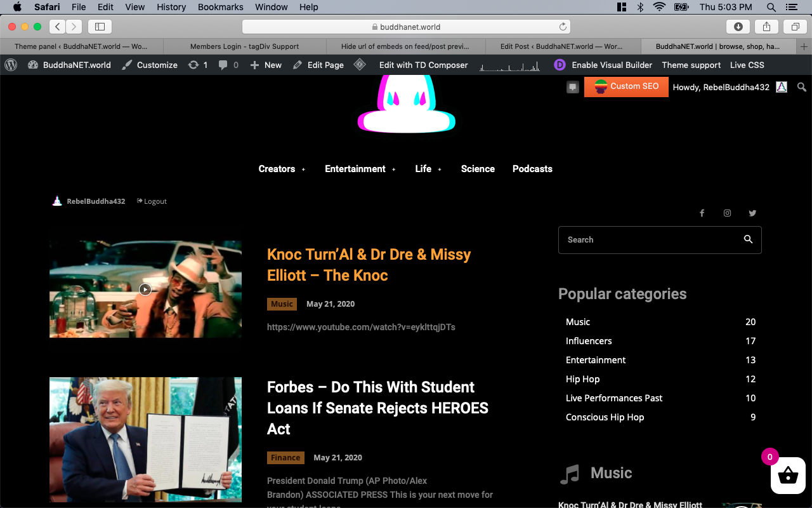Image resolution: width=812 pixels, height=508 pixels.
Task: Click the BuddhaNET site logo
Action: 407,104
